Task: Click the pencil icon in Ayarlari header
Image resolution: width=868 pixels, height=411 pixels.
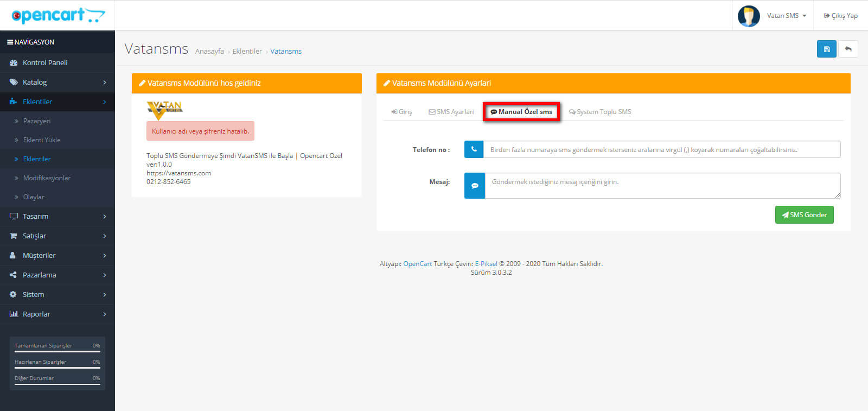Action: click(387, 83)
